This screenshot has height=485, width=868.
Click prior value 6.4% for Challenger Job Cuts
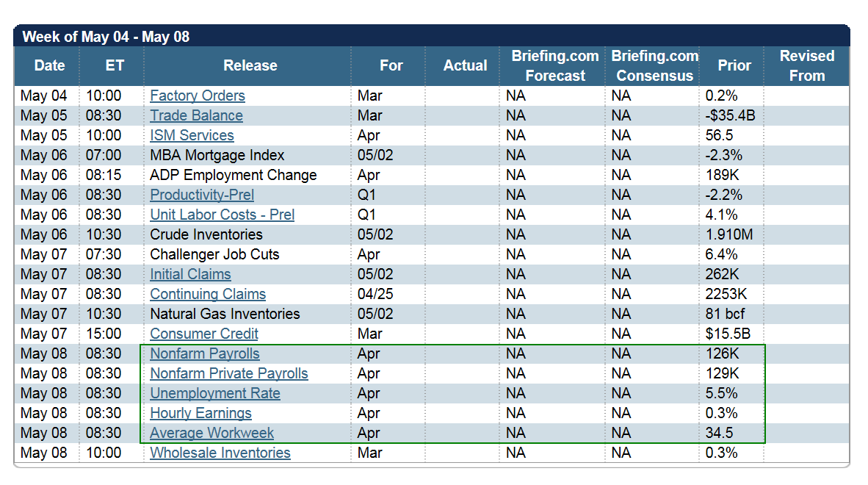pyautogui.click(x=721, y=255)
